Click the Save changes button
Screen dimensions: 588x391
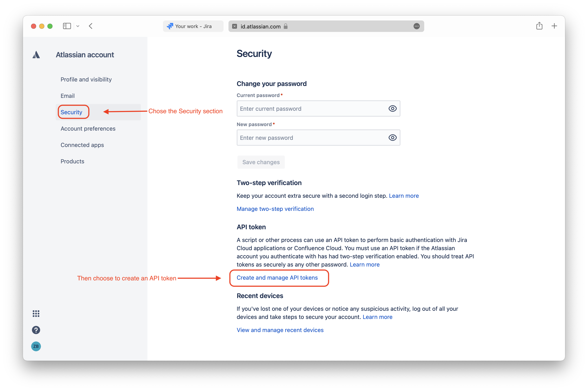[x=261, y=162]
